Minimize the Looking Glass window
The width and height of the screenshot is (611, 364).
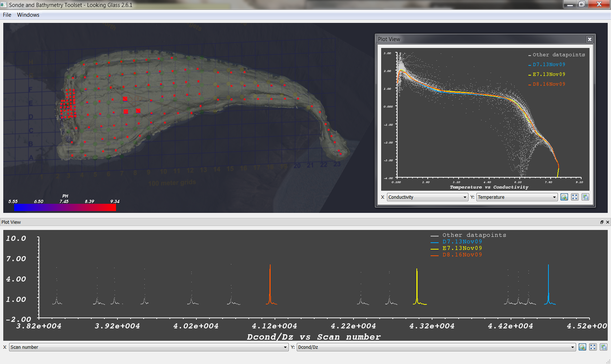click(570, 4)
